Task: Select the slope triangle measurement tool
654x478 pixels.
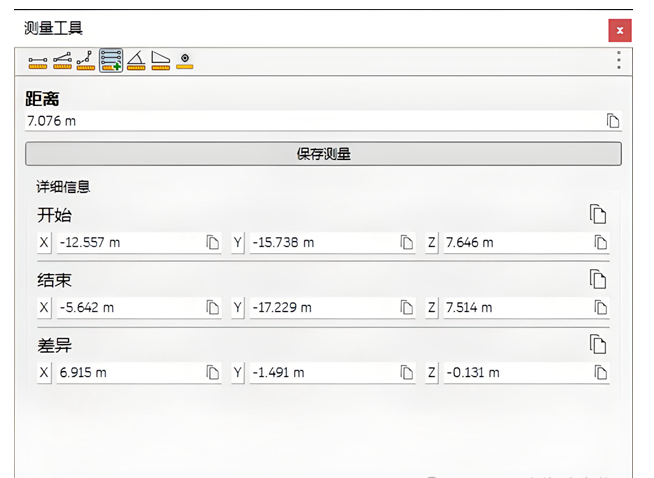Action: [x=160, y=62]
